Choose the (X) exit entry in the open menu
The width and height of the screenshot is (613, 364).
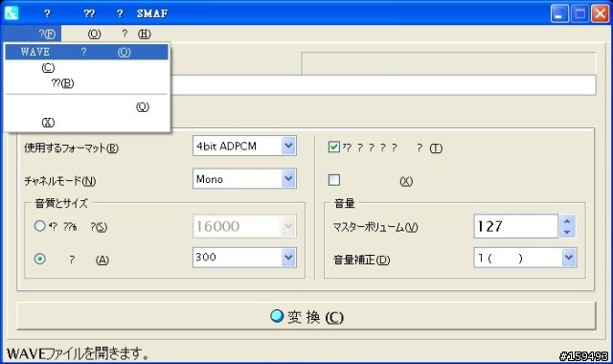tap(86, 123)
